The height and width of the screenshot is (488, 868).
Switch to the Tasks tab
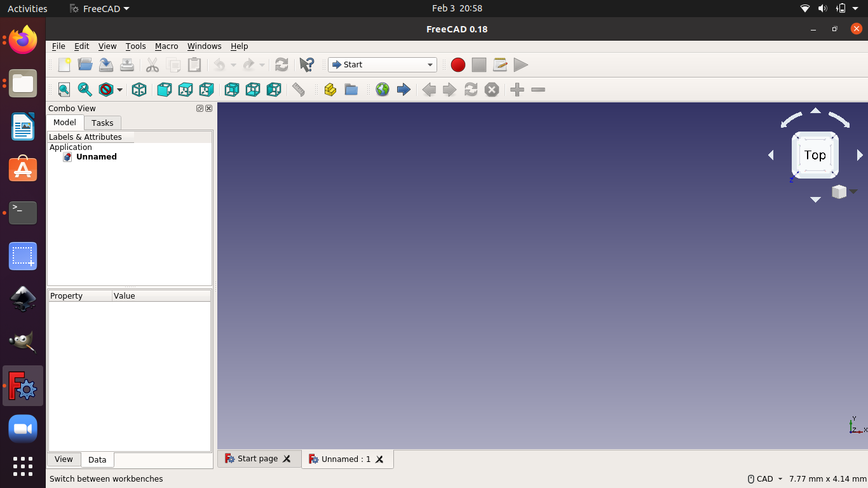click(x=102, y=123)
